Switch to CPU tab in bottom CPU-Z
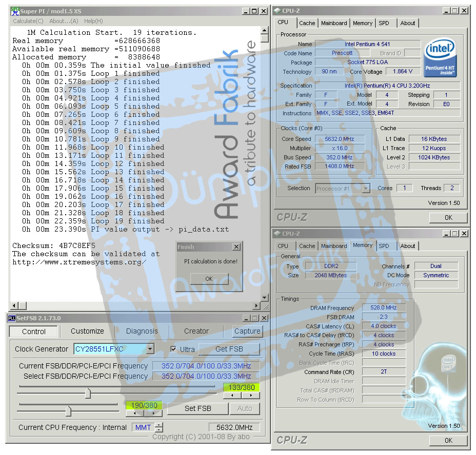Screen dimensions: 476x455 click(283, 246)
